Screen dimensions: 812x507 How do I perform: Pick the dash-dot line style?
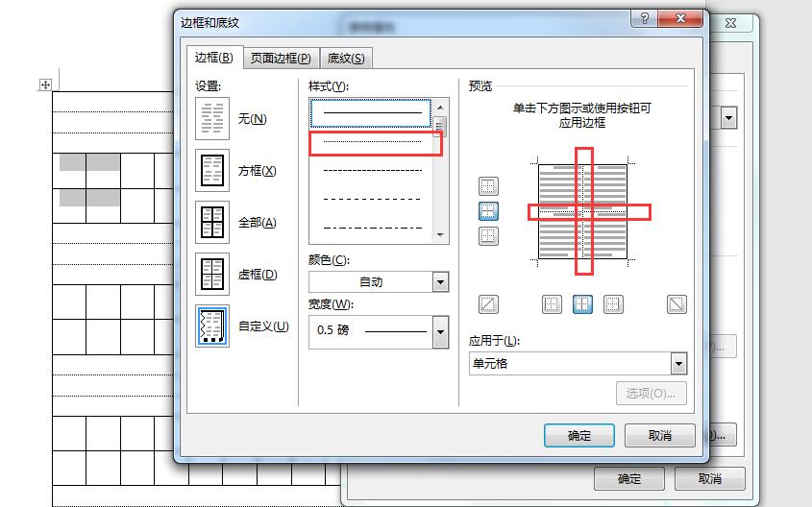(x=372, y=228)
